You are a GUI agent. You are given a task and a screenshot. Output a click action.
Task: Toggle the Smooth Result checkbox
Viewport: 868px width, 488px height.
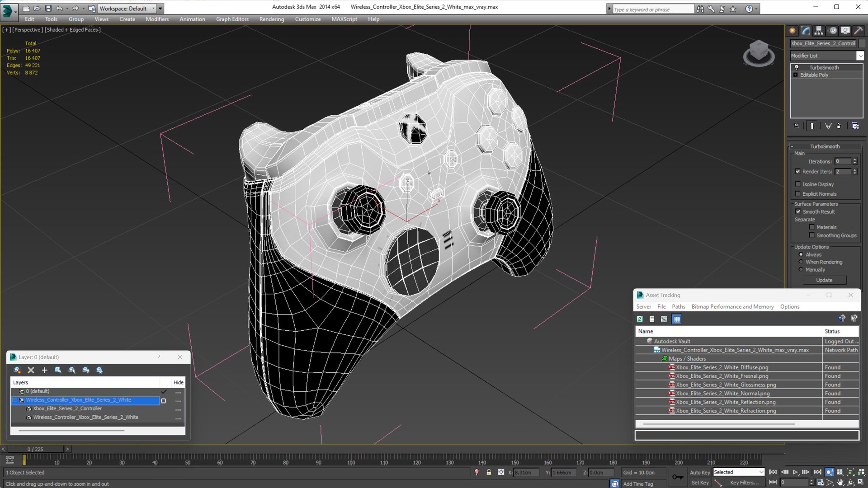(798, 211)
